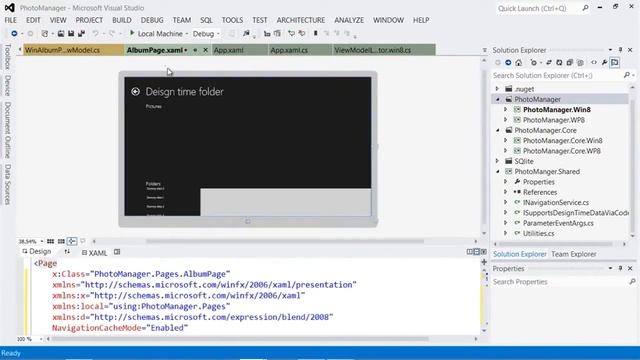Screen dimensions: 640x360
Task: Open the ARCHITECTURE menu
Action: 301,20
